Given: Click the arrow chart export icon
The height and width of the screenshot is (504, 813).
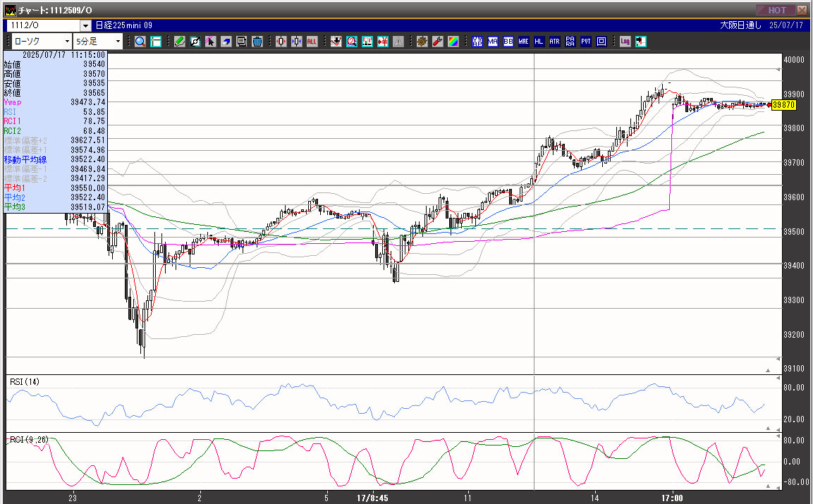Looking at the screenshot, I should point(640,42).
